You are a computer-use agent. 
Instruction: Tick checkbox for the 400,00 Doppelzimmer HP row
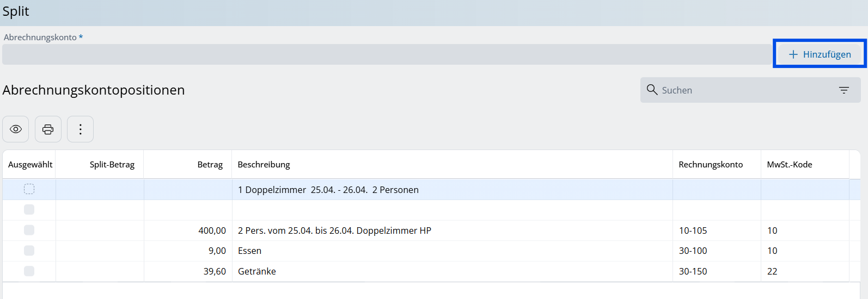29,230
